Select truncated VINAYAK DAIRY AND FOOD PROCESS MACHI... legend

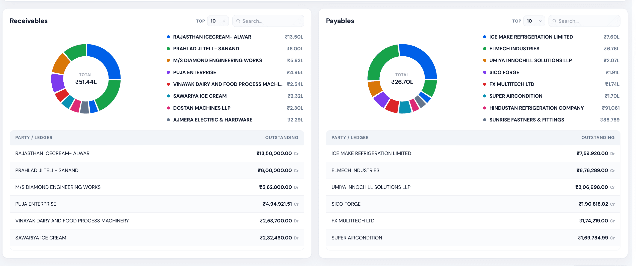tap(235, 84)
